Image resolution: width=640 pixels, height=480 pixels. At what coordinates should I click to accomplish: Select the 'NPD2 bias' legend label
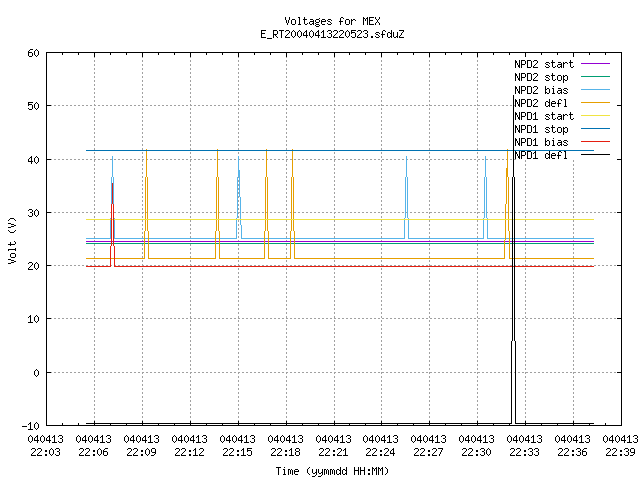[541, 90]
